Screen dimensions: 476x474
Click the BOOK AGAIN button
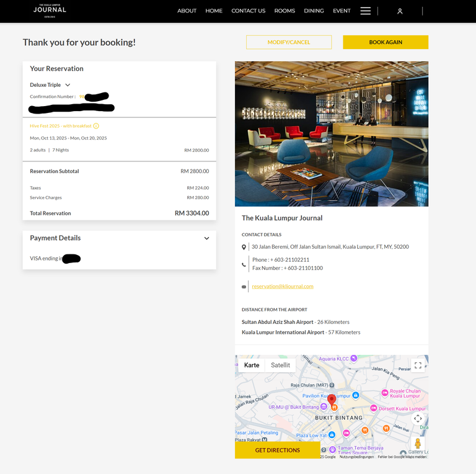click(x=386, y=42)
